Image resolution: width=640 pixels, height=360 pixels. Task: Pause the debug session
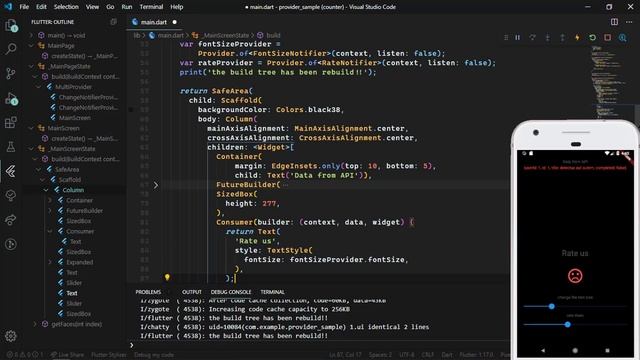point(518,38)
